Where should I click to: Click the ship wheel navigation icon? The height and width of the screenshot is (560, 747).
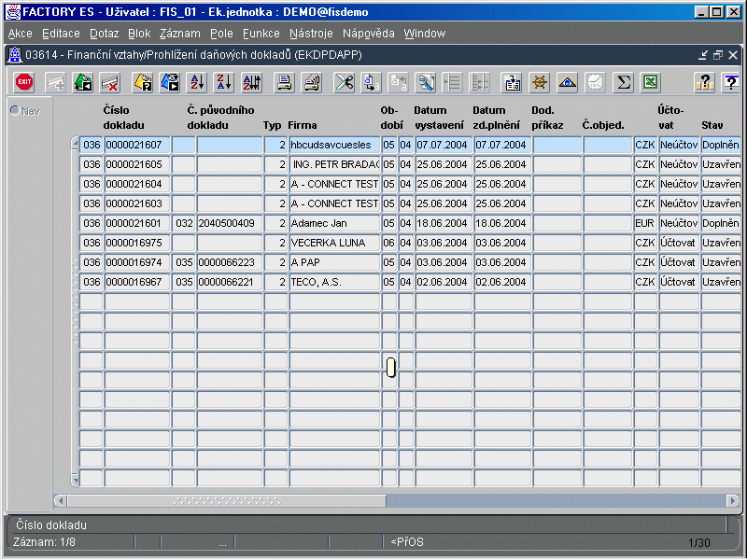[539, 83]
